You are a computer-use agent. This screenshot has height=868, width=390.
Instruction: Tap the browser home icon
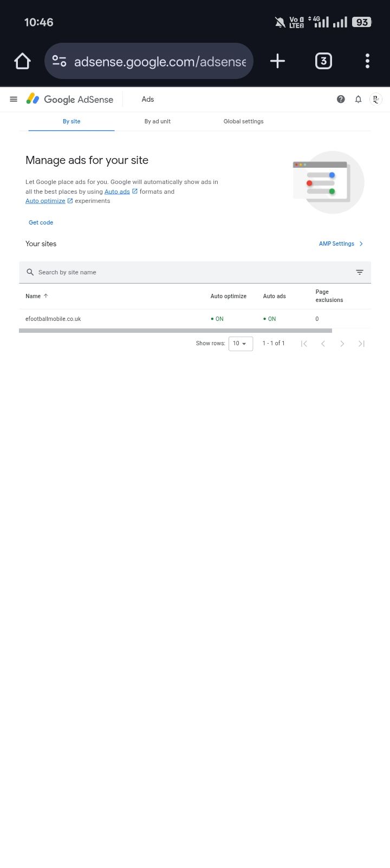pos(22,61)
